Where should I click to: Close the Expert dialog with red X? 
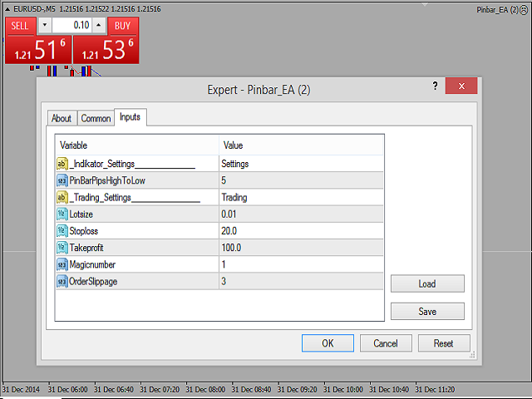click(461, 86)
